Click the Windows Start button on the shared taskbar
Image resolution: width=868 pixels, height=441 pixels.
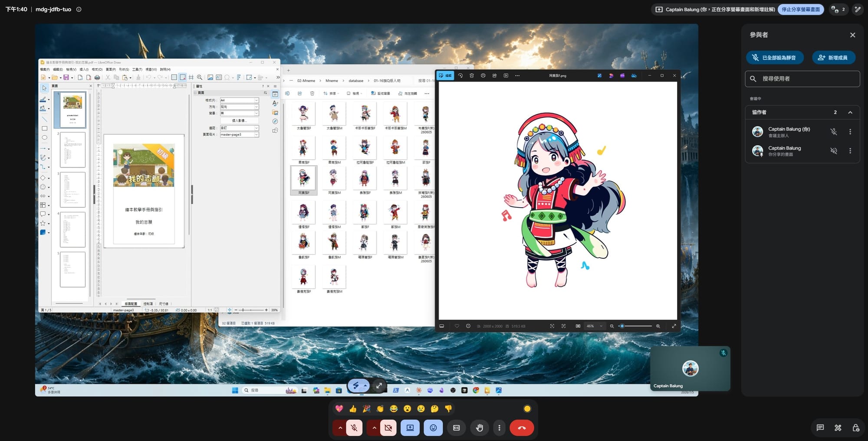235,390
